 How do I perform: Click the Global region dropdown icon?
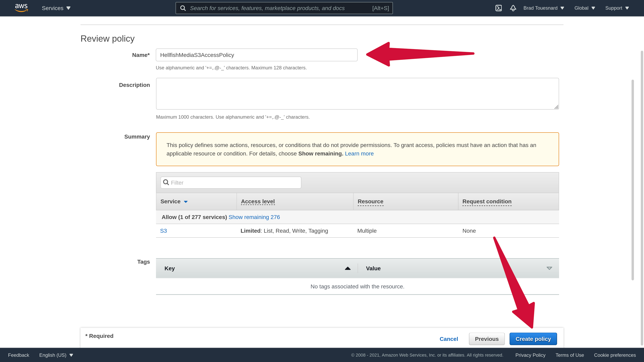click(593, 8)
